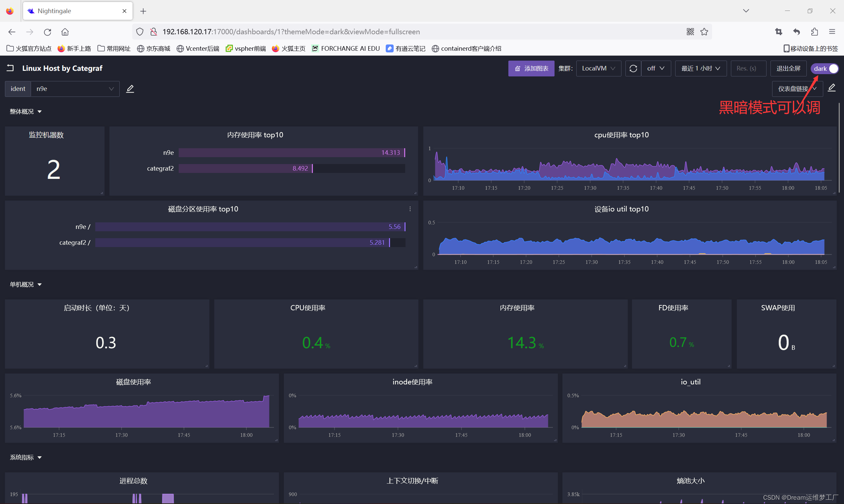Click the 添加图表 button
This screenshot has width=844, height=504.
click(531, 68)
